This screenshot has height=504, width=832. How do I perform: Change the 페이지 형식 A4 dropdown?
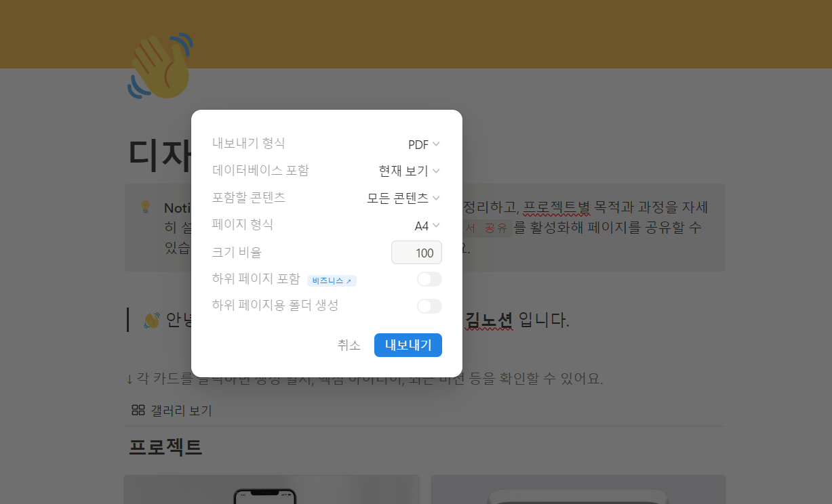427,226
